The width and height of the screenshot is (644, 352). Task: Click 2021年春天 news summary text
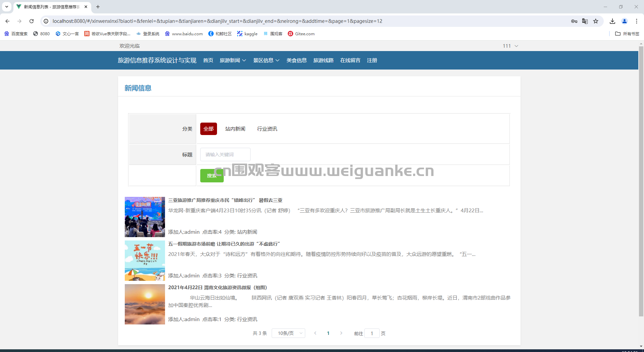pyautogui.click(x=322, y=254)
